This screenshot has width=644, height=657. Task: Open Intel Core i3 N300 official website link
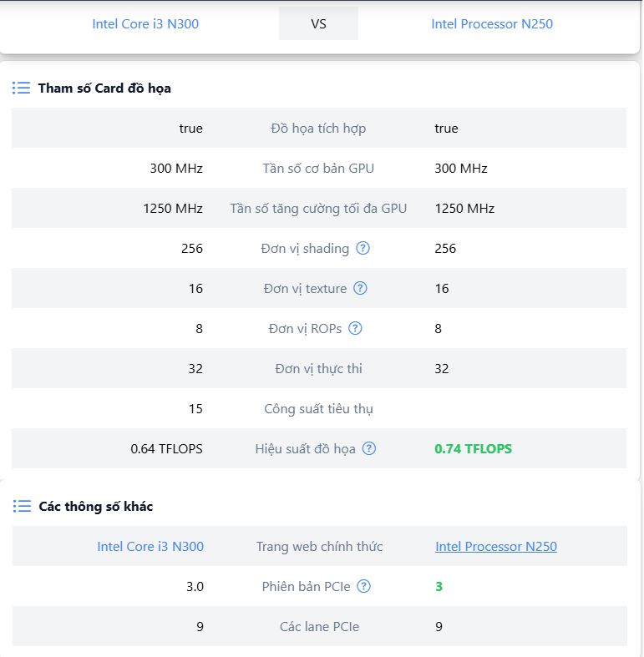[x=150, y=546]
